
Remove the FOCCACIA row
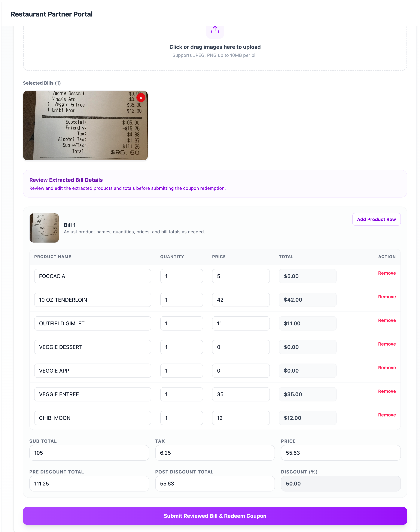(x=387, y=273)
